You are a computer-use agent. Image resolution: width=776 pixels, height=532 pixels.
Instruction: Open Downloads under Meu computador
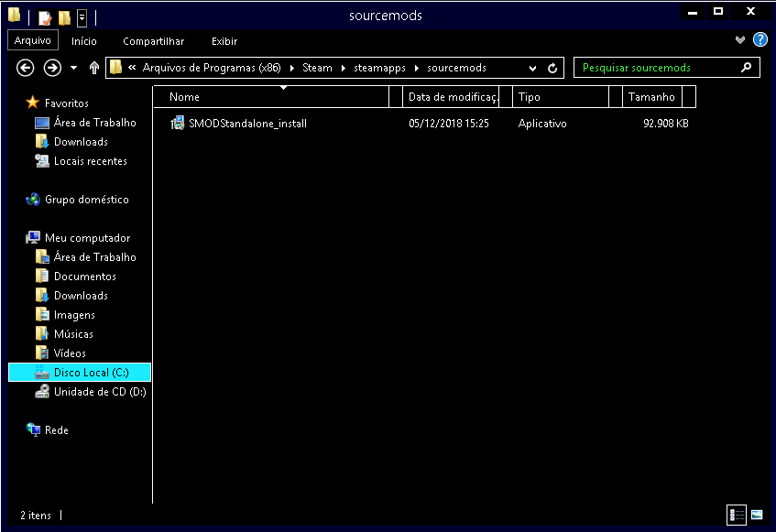point(81,295)
